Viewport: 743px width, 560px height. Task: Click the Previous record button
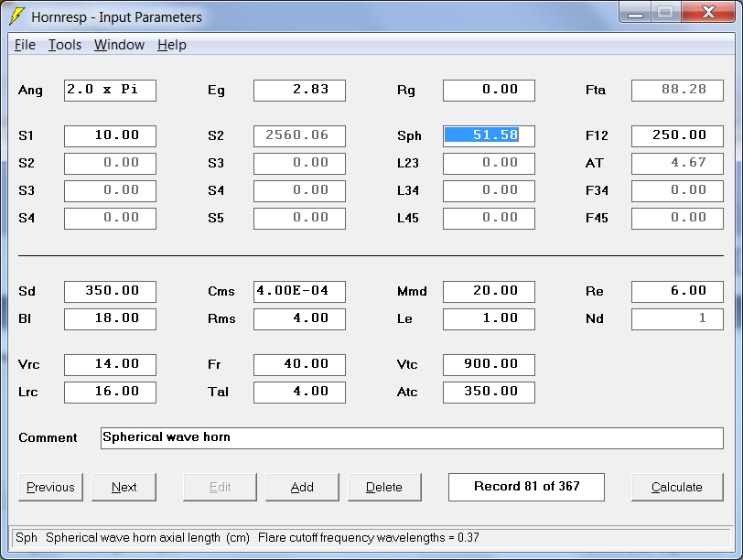50,487
